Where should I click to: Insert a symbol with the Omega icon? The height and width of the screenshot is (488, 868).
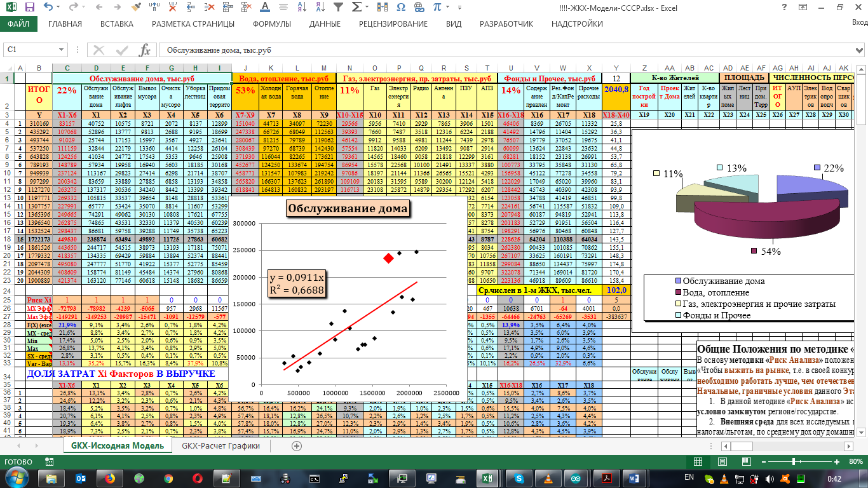pos(401,8)
